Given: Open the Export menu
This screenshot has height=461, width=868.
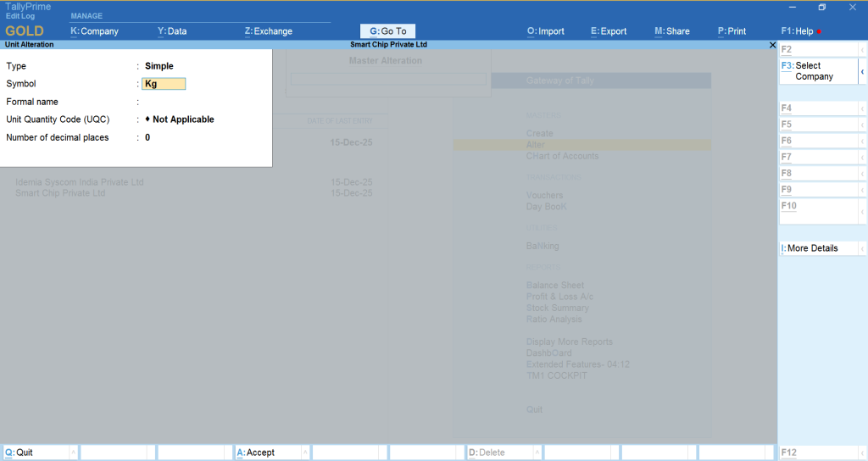Looking at the screenshot, I should pyautogui.click(x=609, y=31).
